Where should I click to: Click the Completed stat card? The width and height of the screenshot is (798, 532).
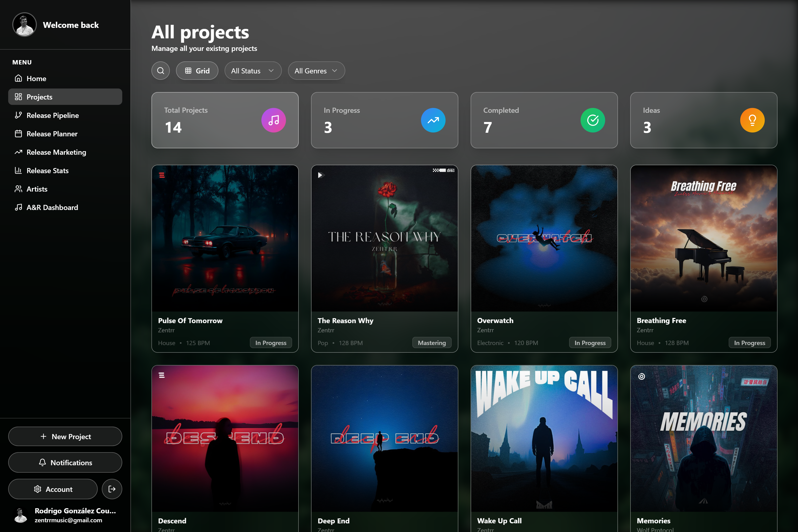(544, 120)
